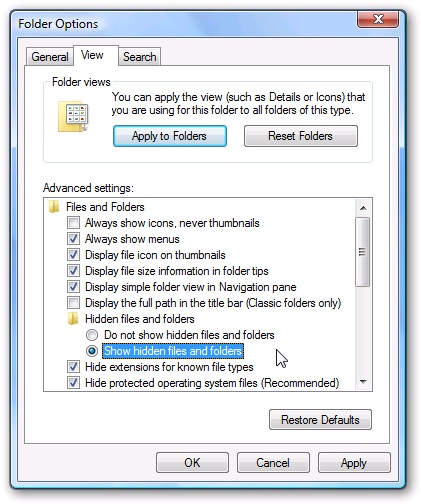Click the scroll down arrow in Advanced settings
This screenshot has width=421, height=504.
tap(363, 382)
